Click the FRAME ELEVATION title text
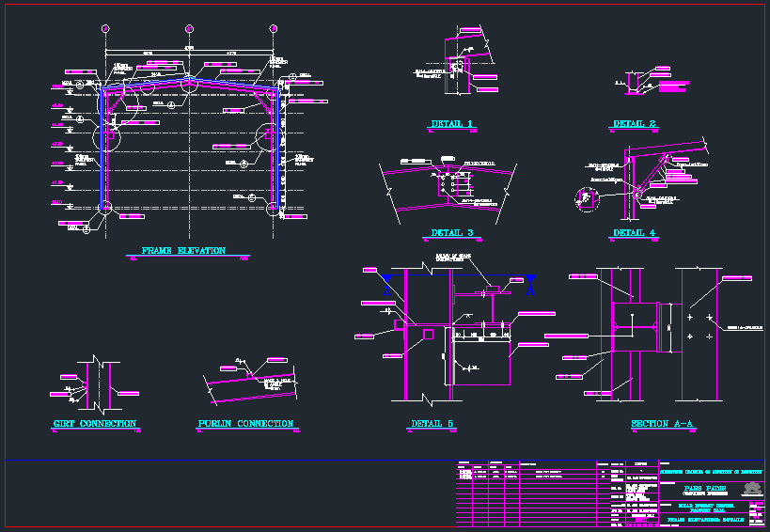 pos(183,251)
